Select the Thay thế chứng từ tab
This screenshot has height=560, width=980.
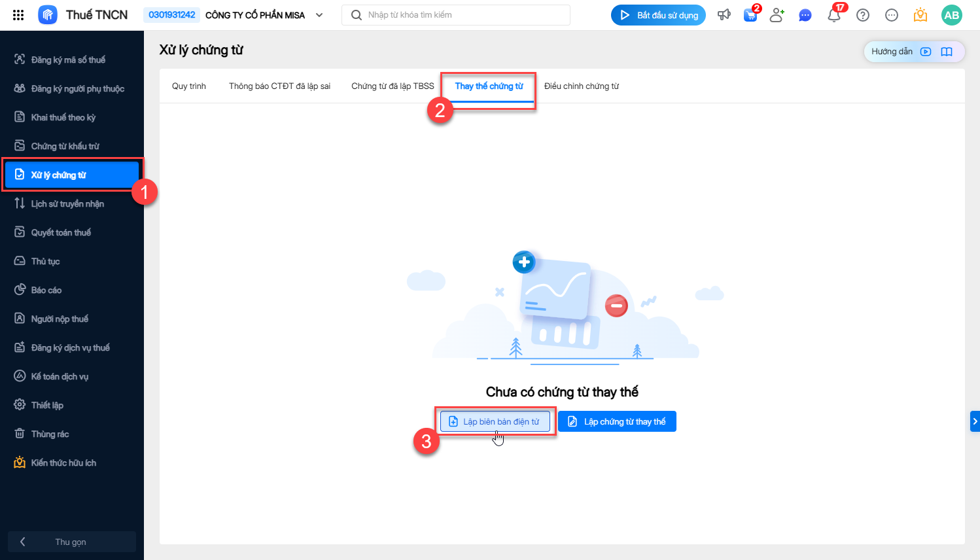coord(489,86)
